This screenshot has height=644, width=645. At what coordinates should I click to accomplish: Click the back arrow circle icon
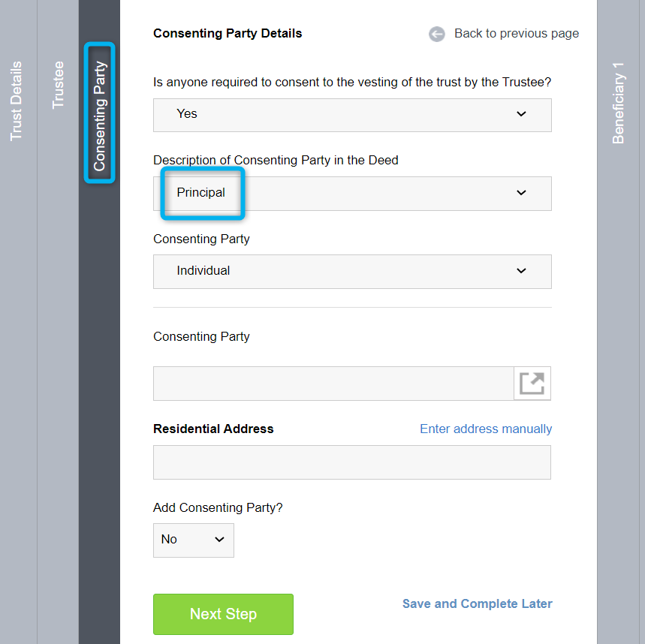(x=436, y=34)
